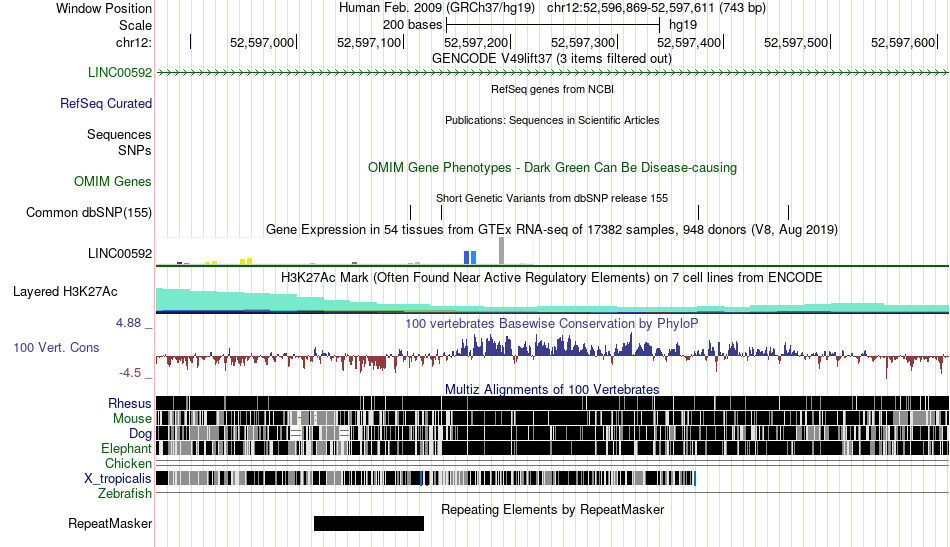
Task: Click the 200 bases scale bar
Action: coord(553,25)
